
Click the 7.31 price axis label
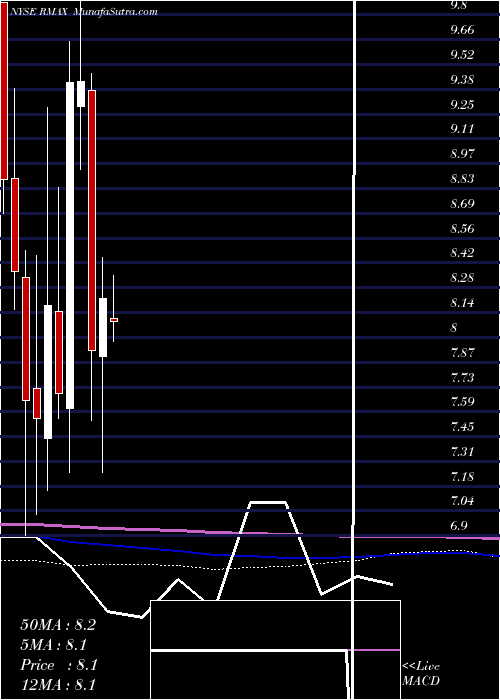[x=462, y=452]
